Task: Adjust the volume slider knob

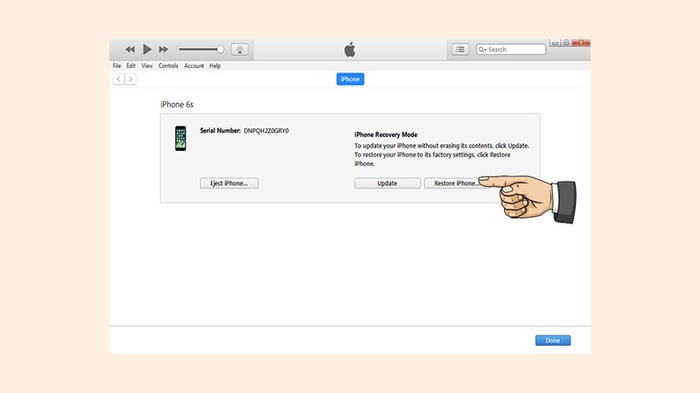Action: click(220, 49)
